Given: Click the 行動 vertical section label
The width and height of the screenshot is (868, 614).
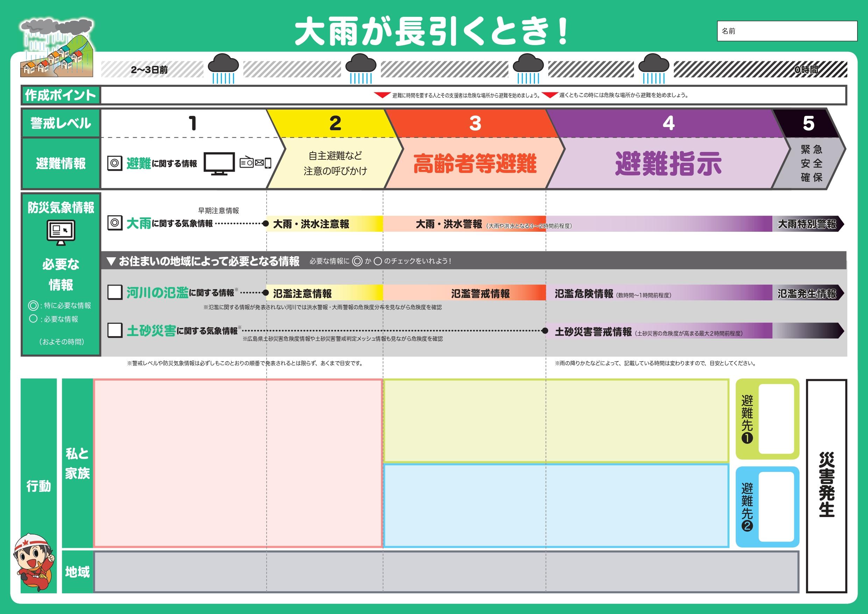Looking at the screenshot, I should (38, 486).
